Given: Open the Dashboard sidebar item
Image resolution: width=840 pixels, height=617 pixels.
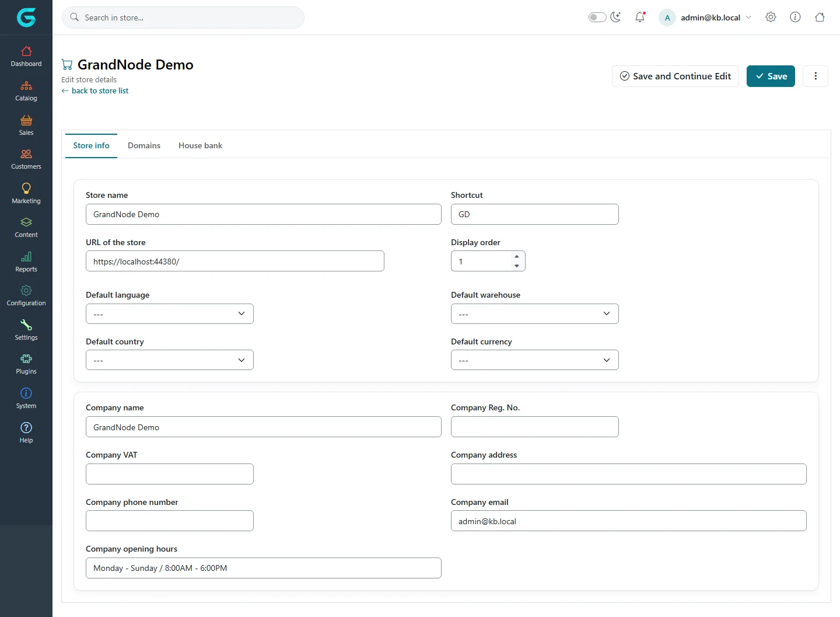Looking at the screenshot, I should [x=26, y=57].
